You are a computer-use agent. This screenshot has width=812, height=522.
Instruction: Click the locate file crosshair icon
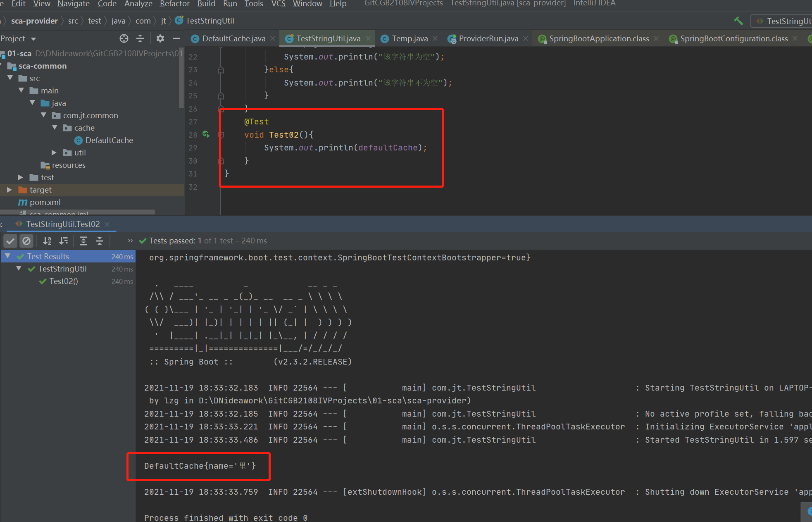[124, 38]
